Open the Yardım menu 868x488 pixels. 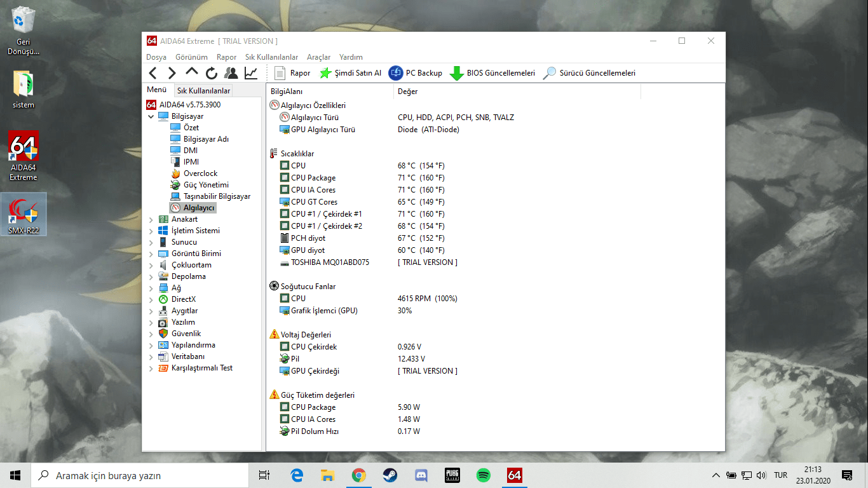click(x=351, y=57)
